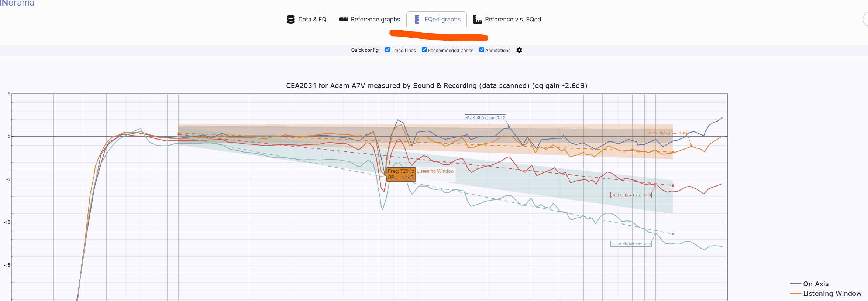868x301 pixels.
Task: Click the "Freq: 729Hz" hover tooltip box
Action: [x=401, y=174]
